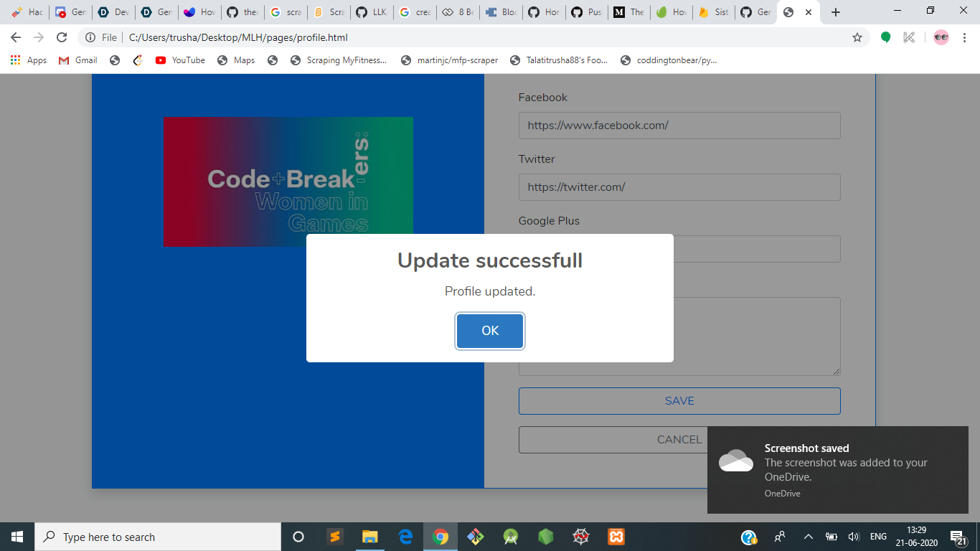Switch to the 'Hac' first tab
This screenshot has height=551, width=980.
pos(27,12)
